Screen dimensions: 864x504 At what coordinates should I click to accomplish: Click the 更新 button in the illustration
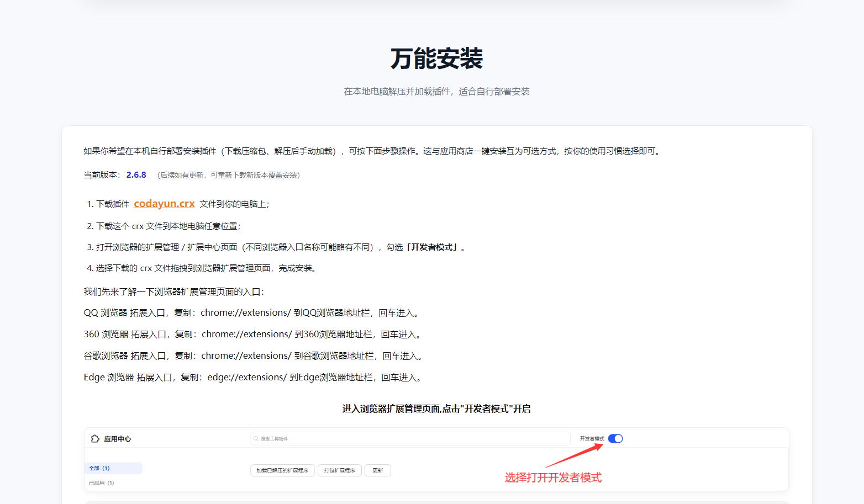tap(378, 470)
